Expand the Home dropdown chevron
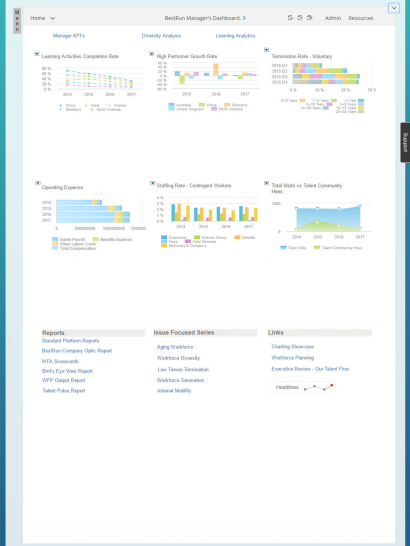Viewport: 410px width, 546px height. pyautogui.click(x=53, y=18)
